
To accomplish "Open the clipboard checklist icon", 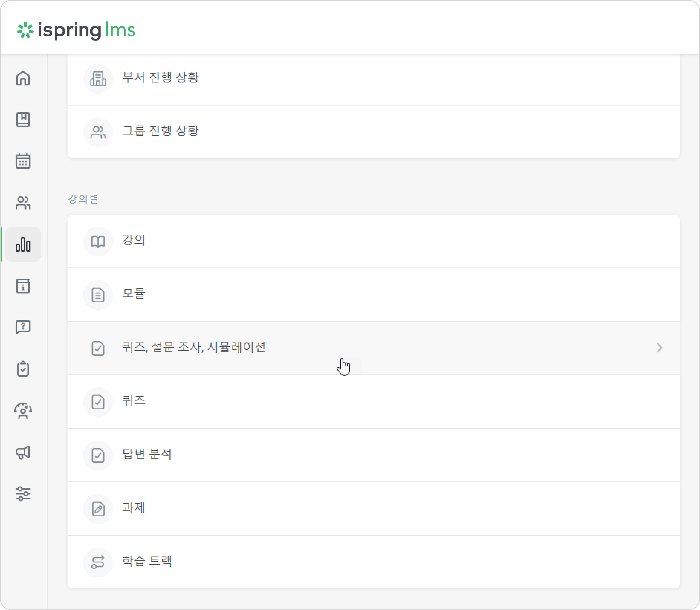I will [x=23, y=369].
